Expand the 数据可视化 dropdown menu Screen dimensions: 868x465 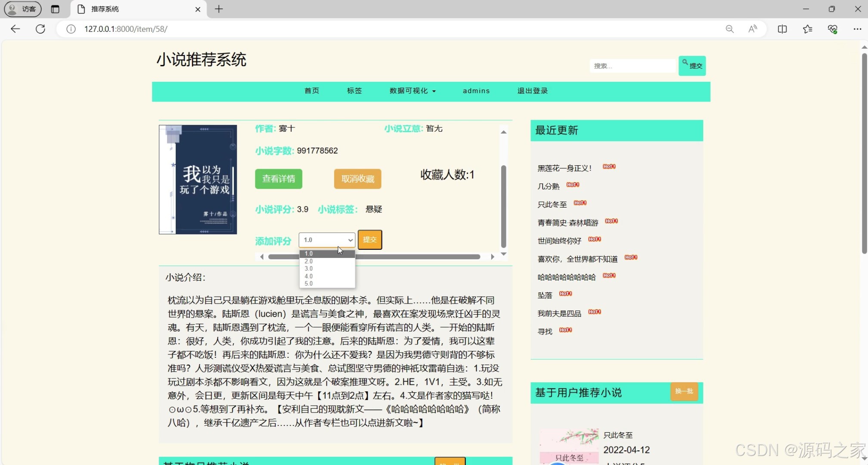412,91
